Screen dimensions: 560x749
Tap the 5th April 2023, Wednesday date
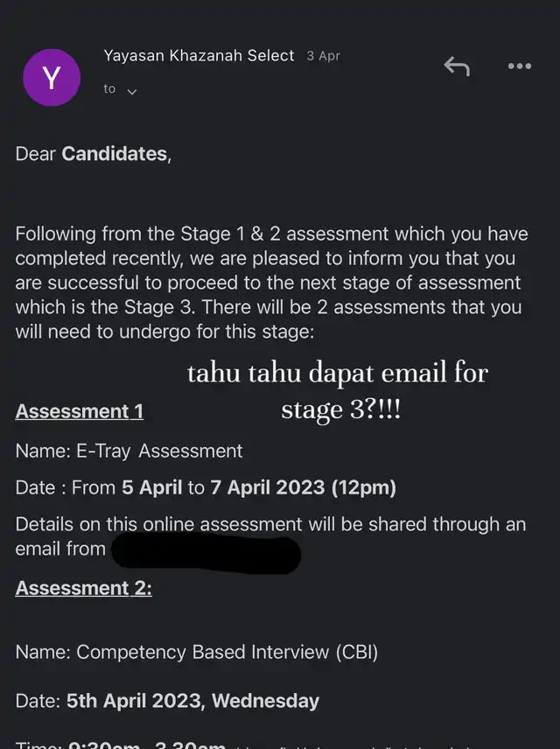(x=192, y=701)
